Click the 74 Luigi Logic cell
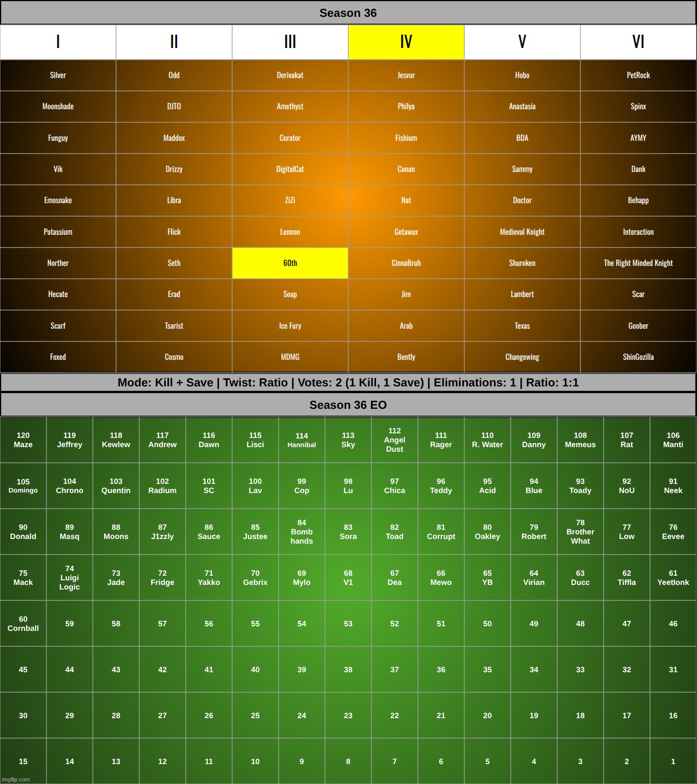 (69, 578)
